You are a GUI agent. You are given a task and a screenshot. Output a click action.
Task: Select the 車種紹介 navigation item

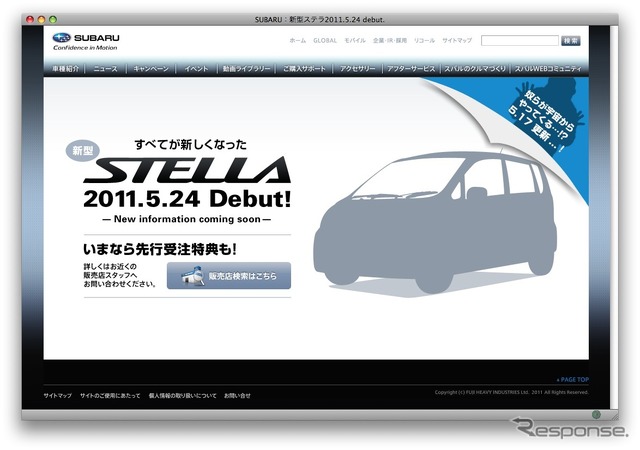point(65,69)
